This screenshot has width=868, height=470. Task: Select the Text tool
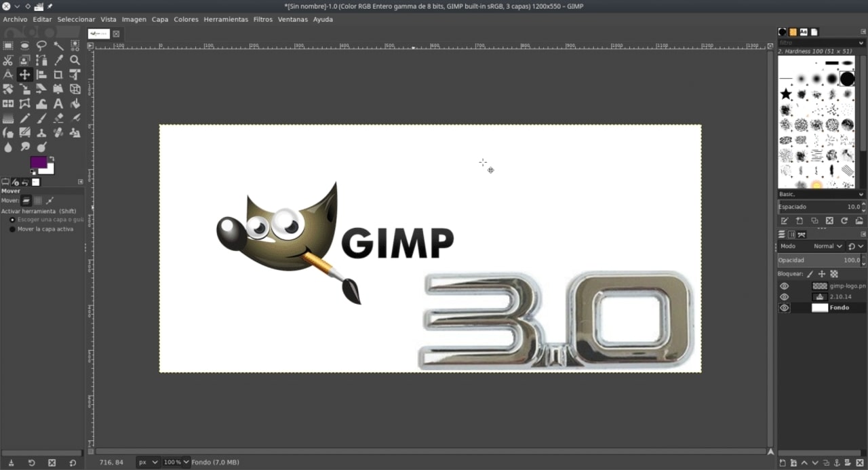coord(58,103)
